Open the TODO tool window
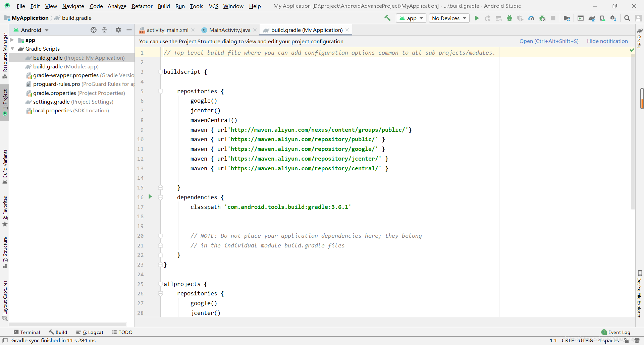This screenshot has height=345, width=644. 122,332
